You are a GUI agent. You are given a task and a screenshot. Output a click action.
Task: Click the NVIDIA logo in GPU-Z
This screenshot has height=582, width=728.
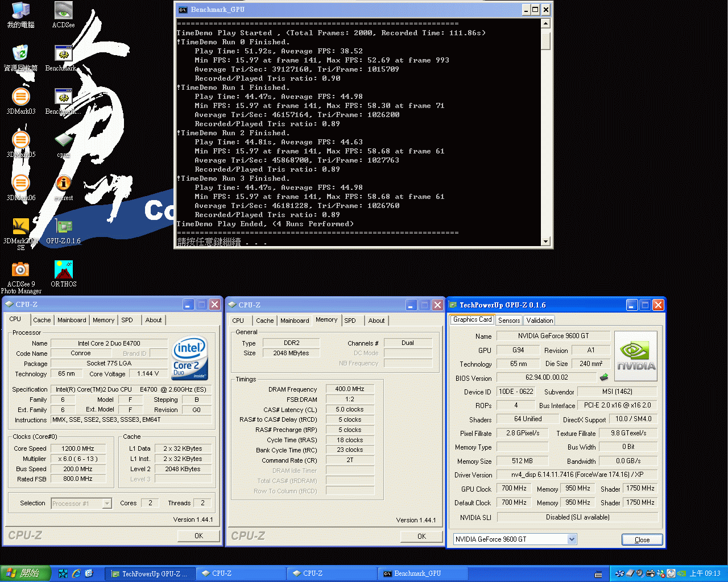coord(636,356)
